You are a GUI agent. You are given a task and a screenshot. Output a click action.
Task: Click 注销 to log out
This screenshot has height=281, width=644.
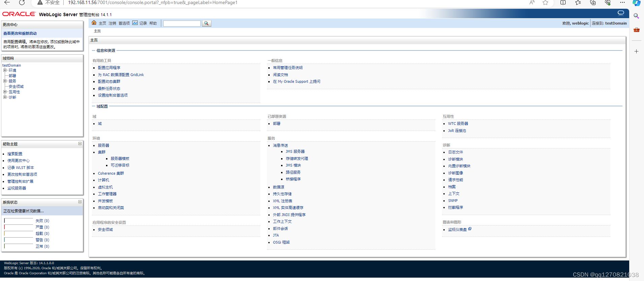[x=112, y=23]
